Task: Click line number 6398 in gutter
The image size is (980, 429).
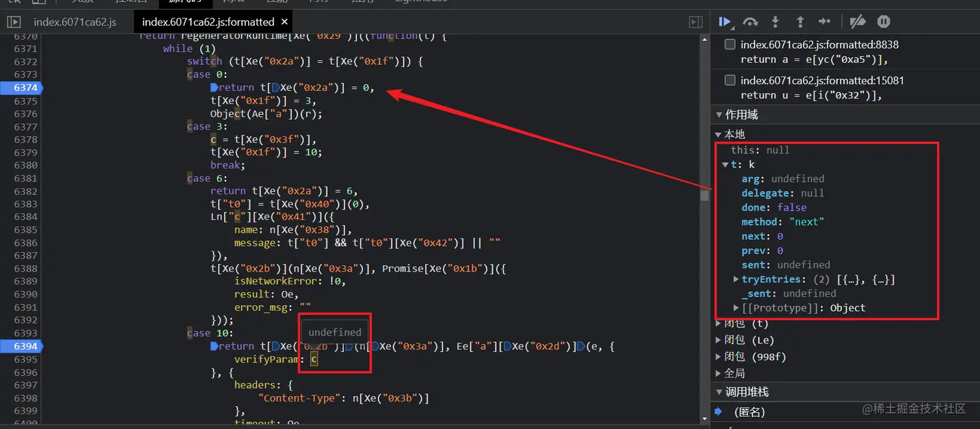Action: [x=26, y=399]
